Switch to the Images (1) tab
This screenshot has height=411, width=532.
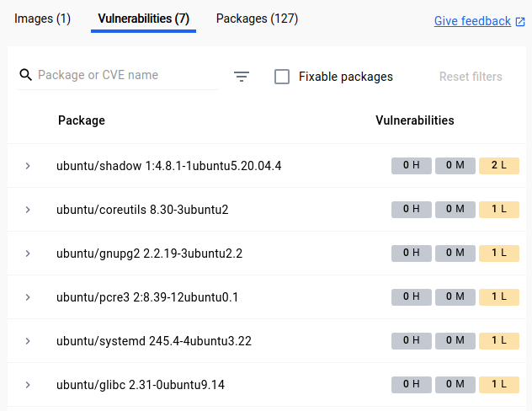tap(42, 19)
